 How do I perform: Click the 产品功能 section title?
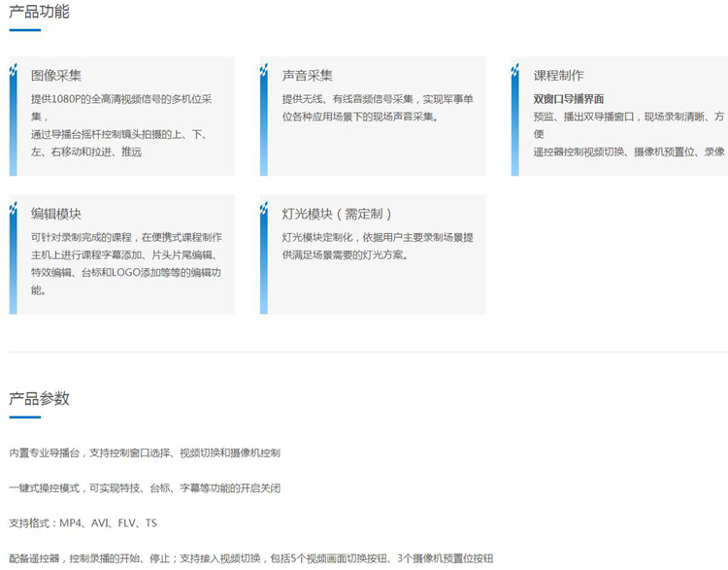point(40,11)
